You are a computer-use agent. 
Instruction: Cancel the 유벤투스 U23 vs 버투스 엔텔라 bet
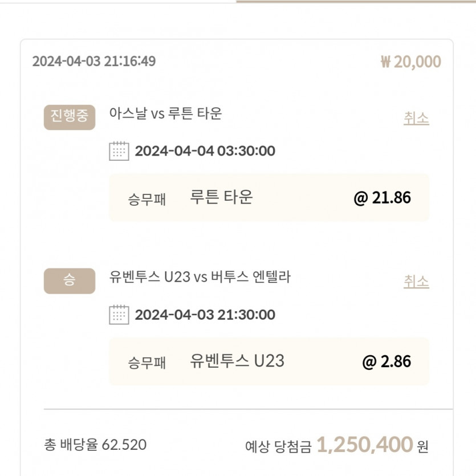[x=416, y=282]
